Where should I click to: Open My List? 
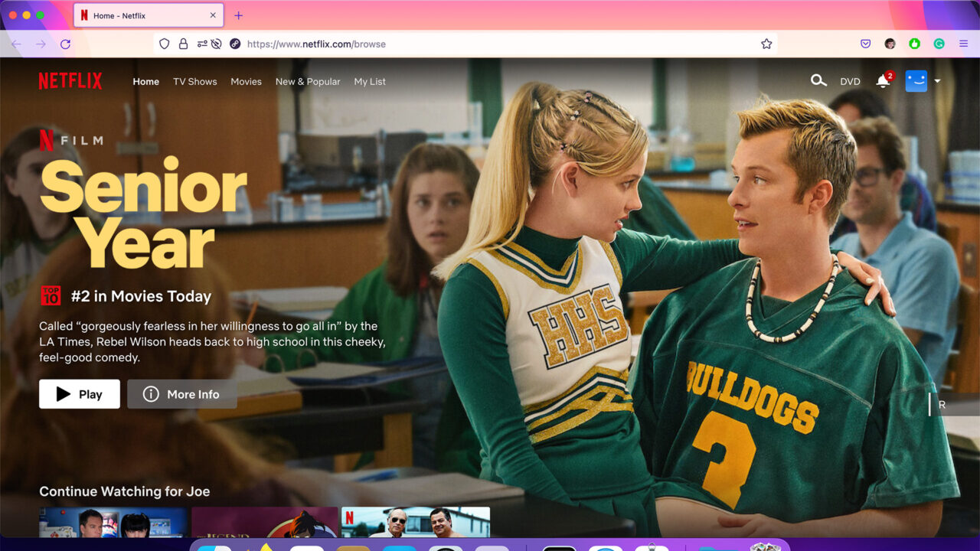click(x=370, y=81)
